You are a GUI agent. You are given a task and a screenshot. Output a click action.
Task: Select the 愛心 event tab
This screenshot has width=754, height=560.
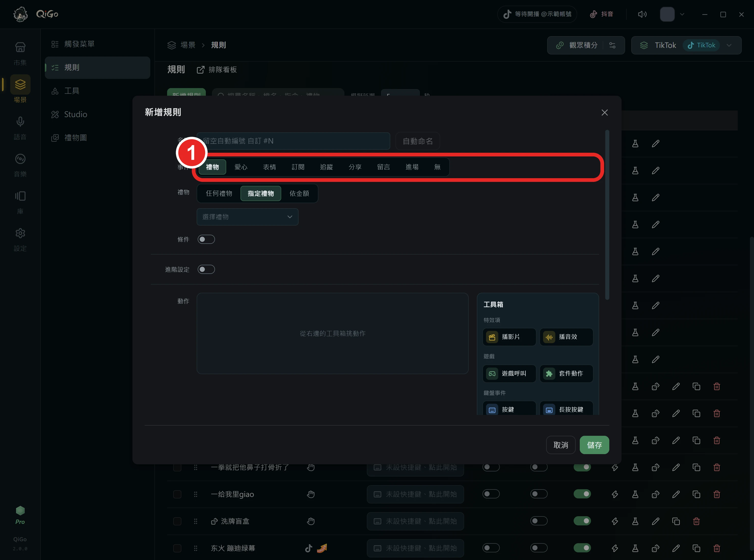point(241,167)
